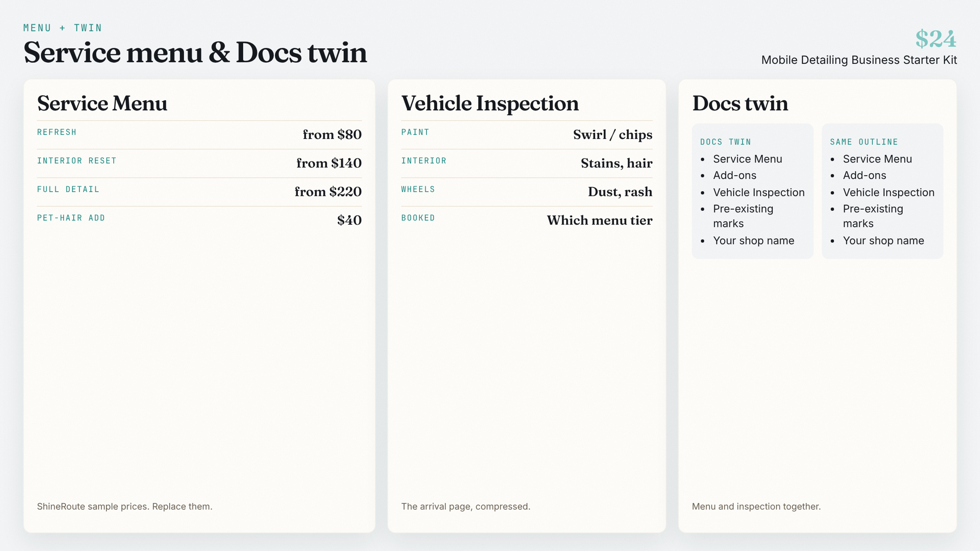Click 'Mobile Detailing Business Starter Kit' subtitle
Image resolution: width=980 pixels, height=551 pixels.
pyautogui.click(x=859, y=60)
